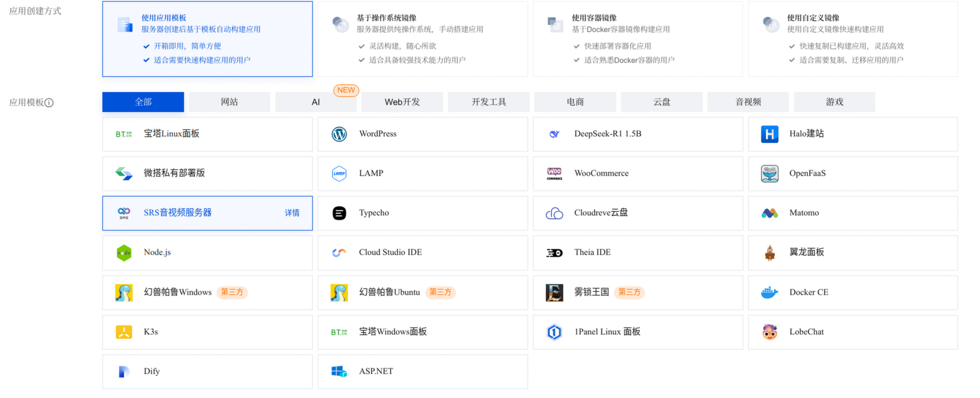The height and width of the screenshot is (398, 980).
Task: Switch to the 电商 tab
Action: point(575,102)
